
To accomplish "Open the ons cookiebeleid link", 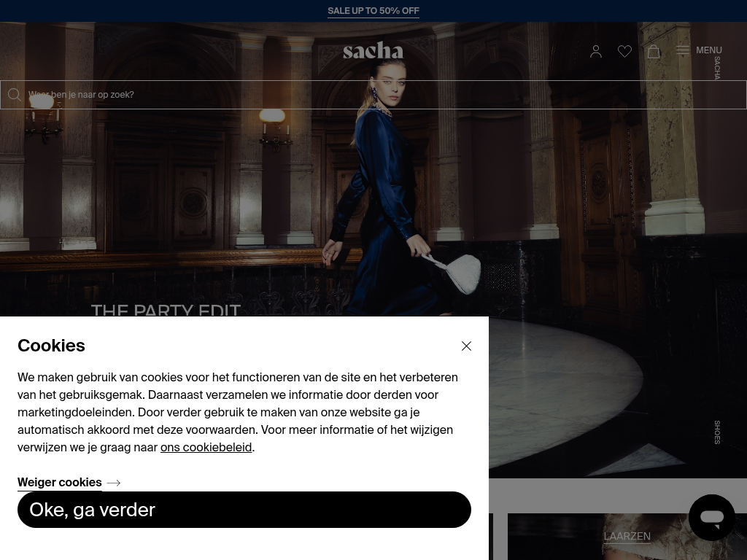I will tap(206, 447).
